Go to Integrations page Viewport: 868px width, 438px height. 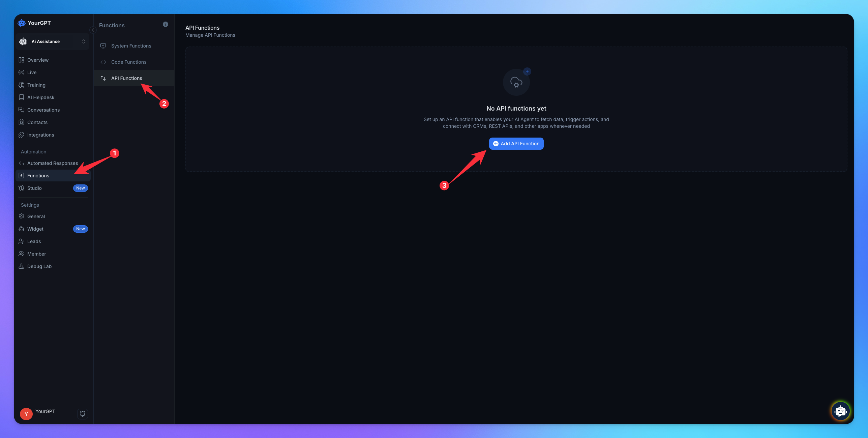[40, 135]
